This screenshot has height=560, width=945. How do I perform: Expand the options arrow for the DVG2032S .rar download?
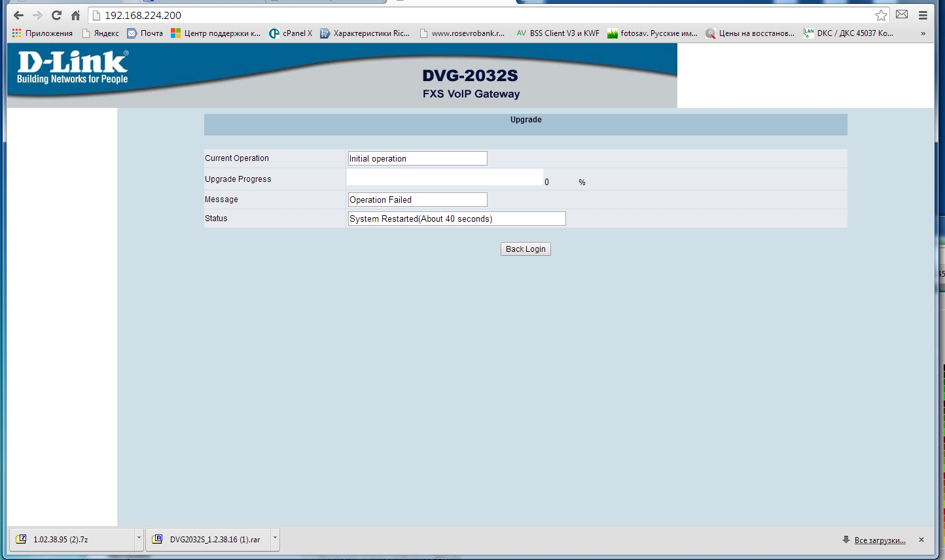coord(275,539)
